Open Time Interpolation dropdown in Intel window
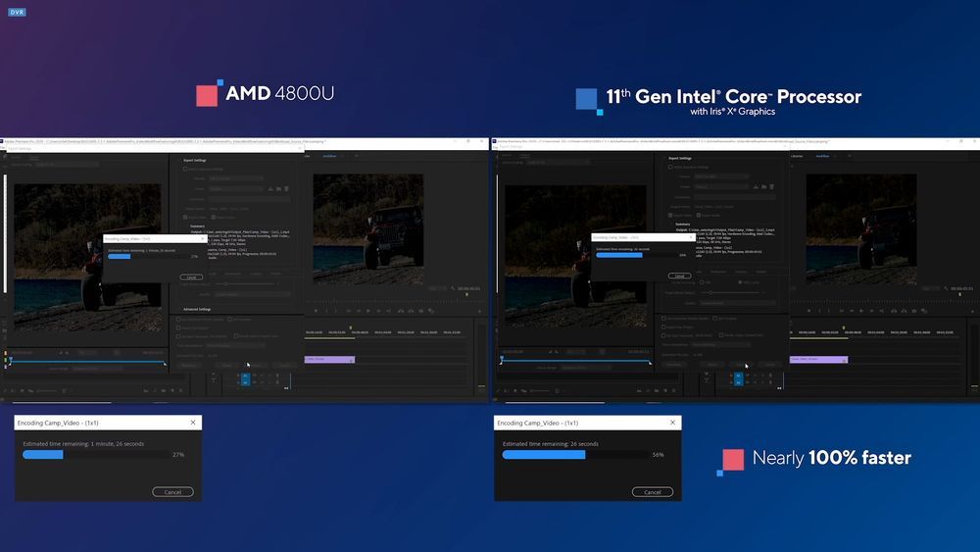The width and height of the screenshot is (980, 552). pyautogui.click(x=720, y=344)
